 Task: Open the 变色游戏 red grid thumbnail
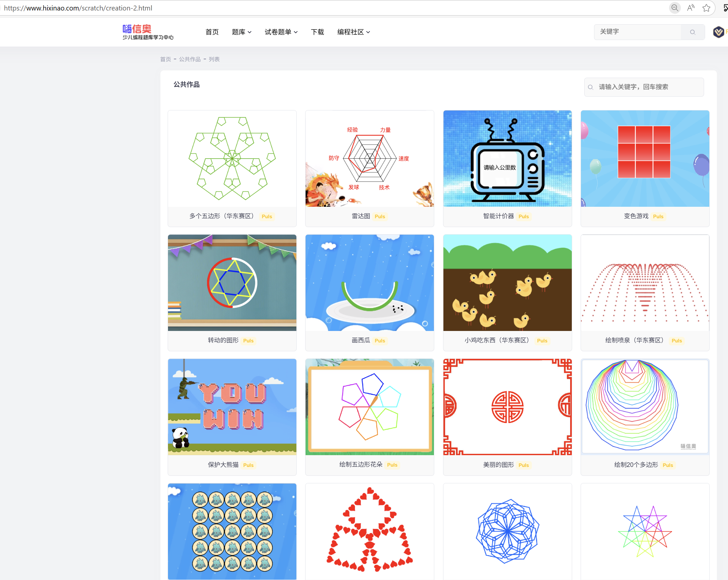click(644, 158)
